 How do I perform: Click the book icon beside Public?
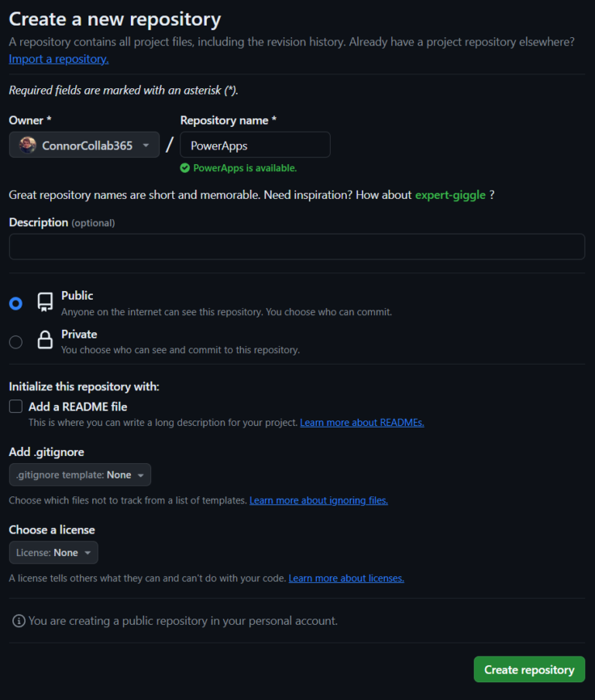tap(44, 302)
